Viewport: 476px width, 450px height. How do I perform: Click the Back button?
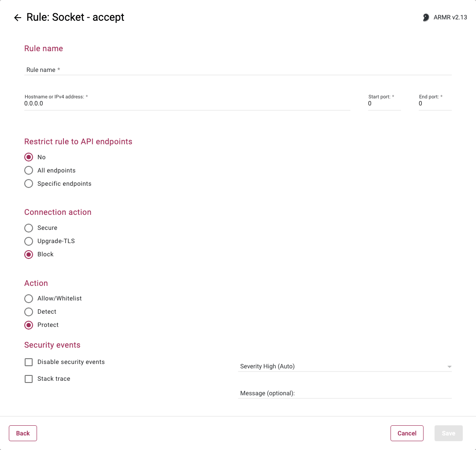click(x=23, y=433)
